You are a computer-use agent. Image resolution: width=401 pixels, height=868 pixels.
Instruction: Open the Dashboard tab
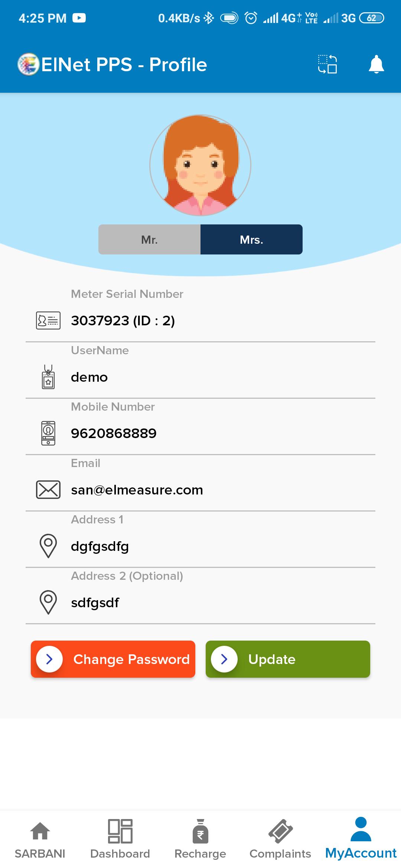pos(120,839)
